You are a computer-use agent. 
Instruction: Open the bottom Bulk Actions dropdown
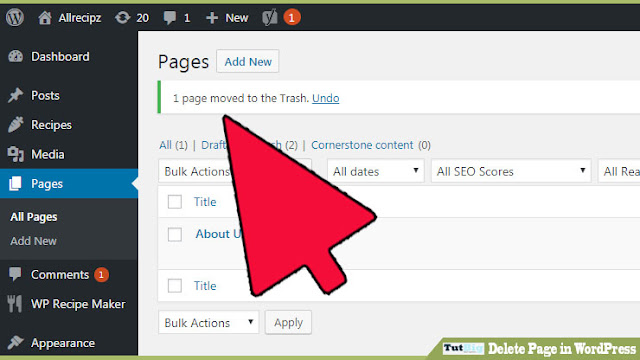209,323
